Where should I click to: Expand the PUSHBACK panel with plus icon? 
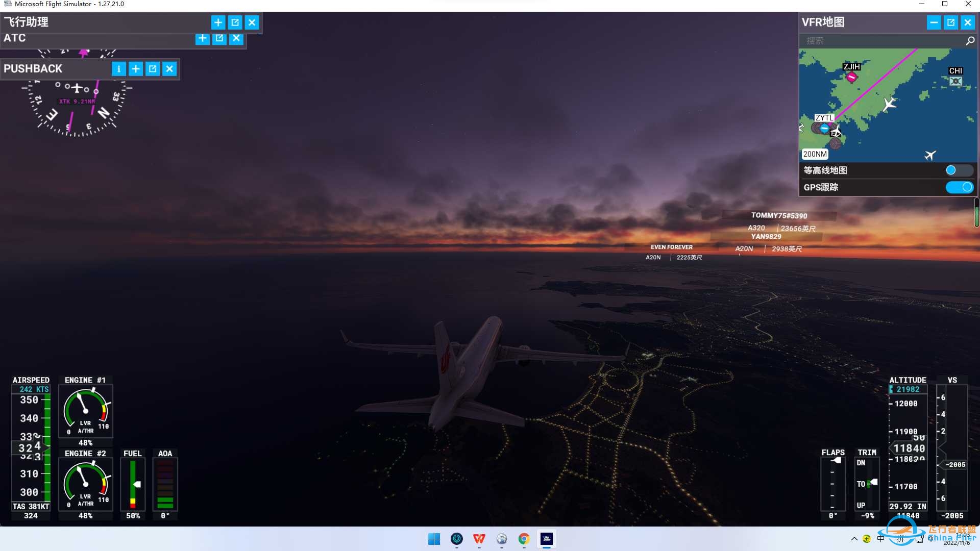136,69
